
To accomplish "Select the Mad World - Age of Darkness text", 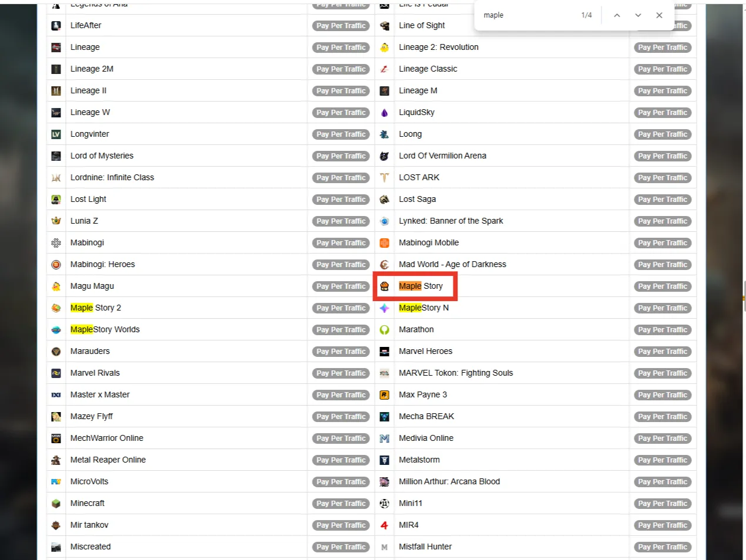I will tap(452, 264).
